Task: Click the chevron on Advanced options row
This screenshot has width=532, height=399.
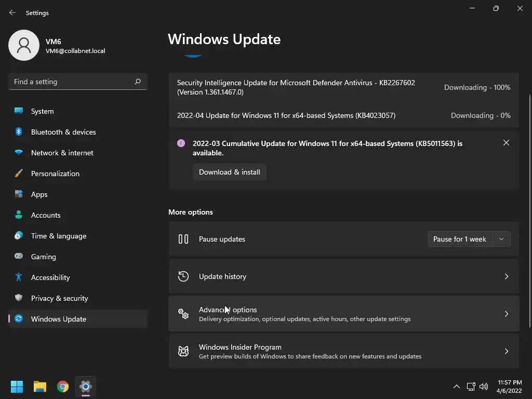Action: click(506, 314)
